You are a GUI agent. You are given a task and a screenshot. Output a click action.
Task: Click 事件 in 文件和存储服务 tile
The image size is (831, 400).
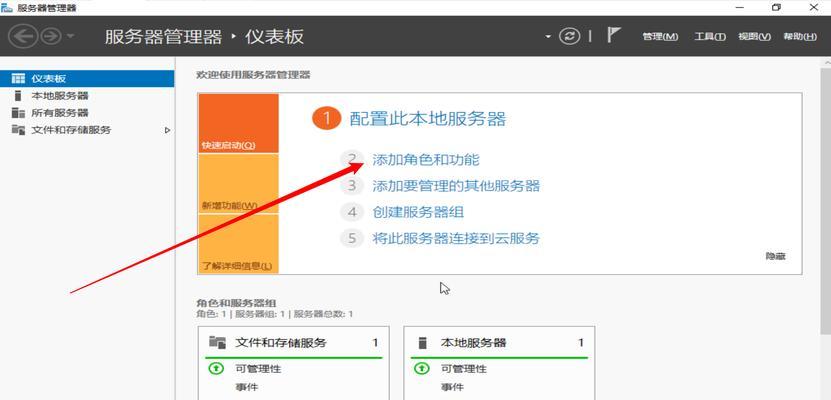click(244, 387)
